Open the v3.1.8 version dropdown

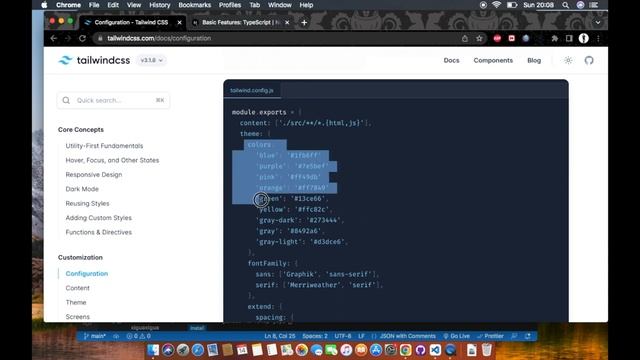coord(151,60)
